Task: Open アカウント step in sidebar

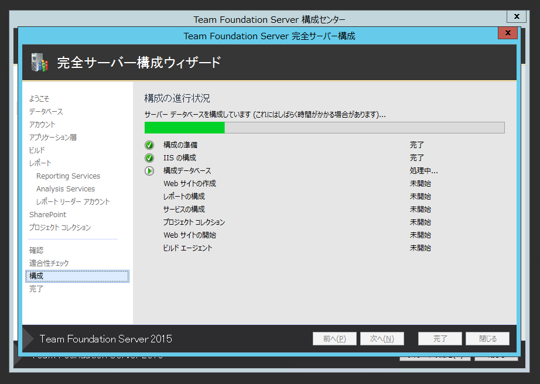Action: (42, 124)
